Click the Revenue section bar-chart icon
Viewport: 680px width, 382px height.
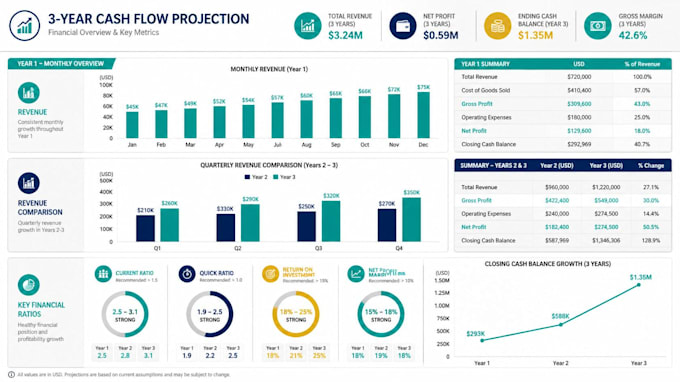[29, 93]
